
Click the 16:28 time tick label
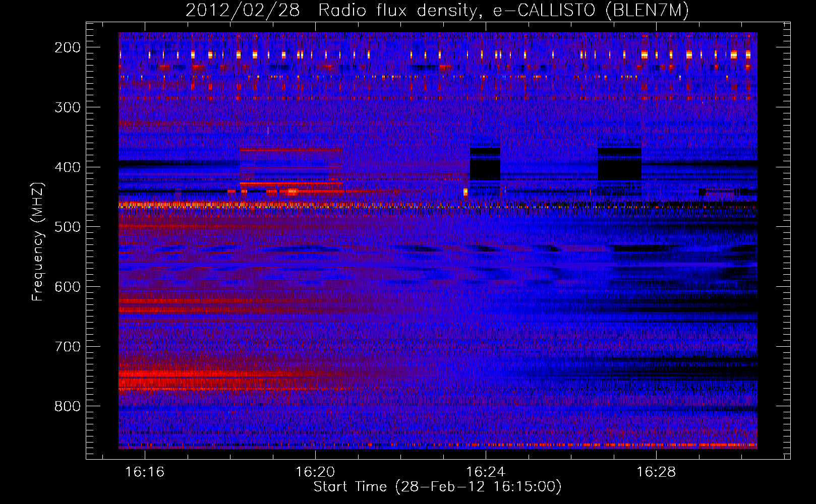(x=656, y=472)
